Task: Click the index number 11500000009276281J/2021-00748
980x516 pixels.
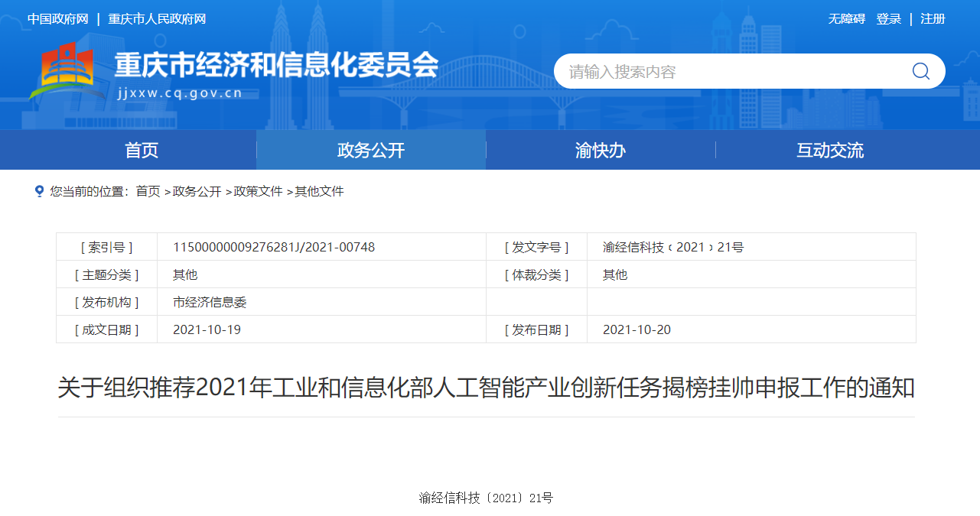Action: tap(274, 247)
